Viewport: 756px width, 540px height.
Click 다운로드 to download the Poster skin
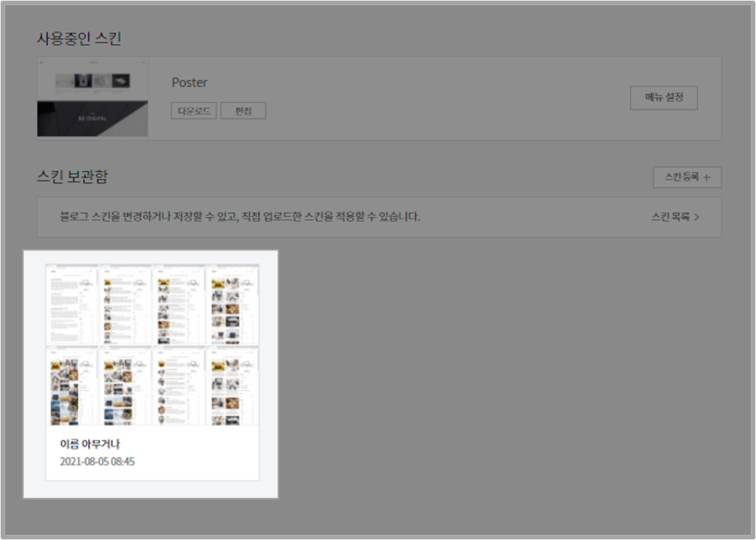[193, 111]
